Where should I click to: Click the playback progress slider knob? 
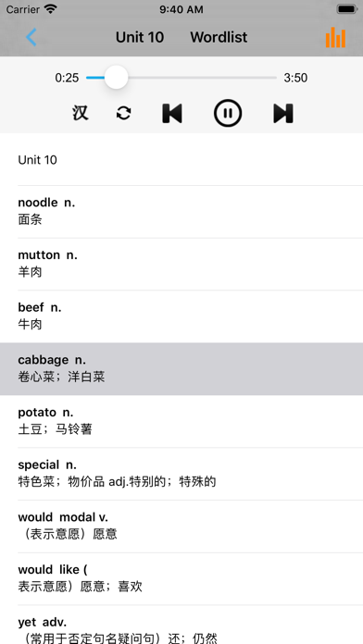click(116, 77)
